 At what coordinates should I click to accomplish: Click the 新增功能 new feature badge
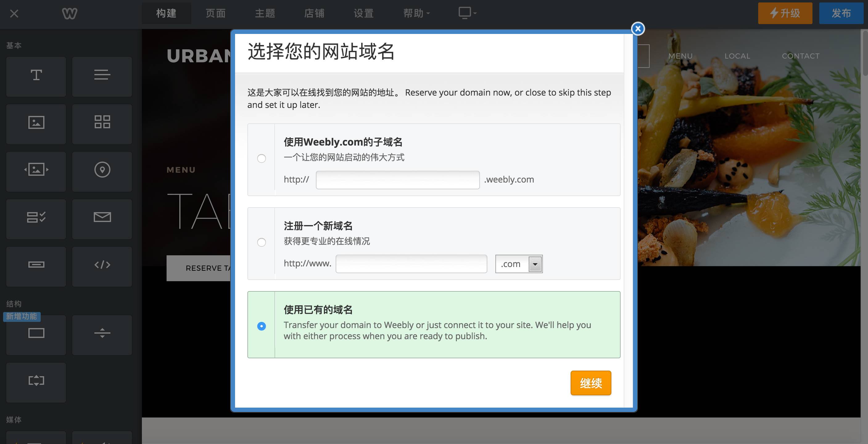click(22, 316)
